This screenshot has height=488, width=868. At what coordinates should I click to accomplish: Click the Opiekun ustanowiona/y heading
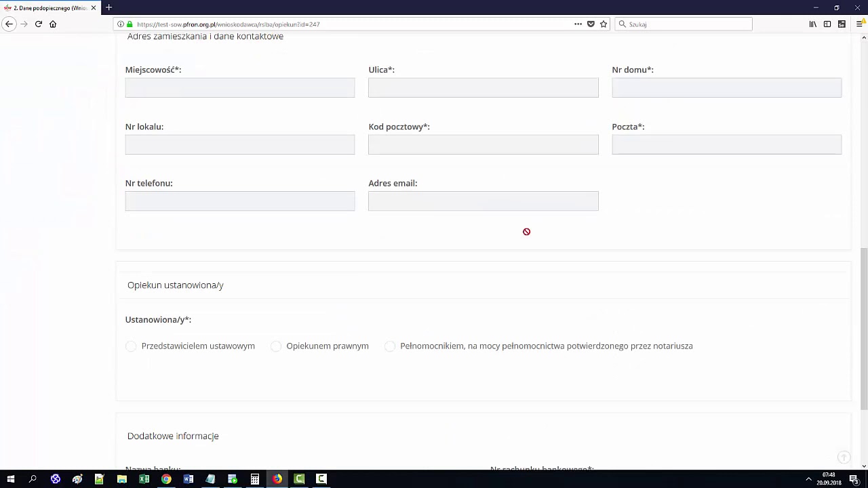tap(176, 285)
